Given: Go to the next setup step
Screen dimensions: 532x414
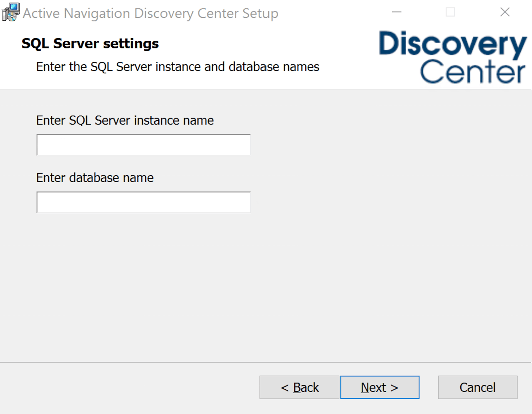Looking at the screenshot, I should click(x=380, y=387).
